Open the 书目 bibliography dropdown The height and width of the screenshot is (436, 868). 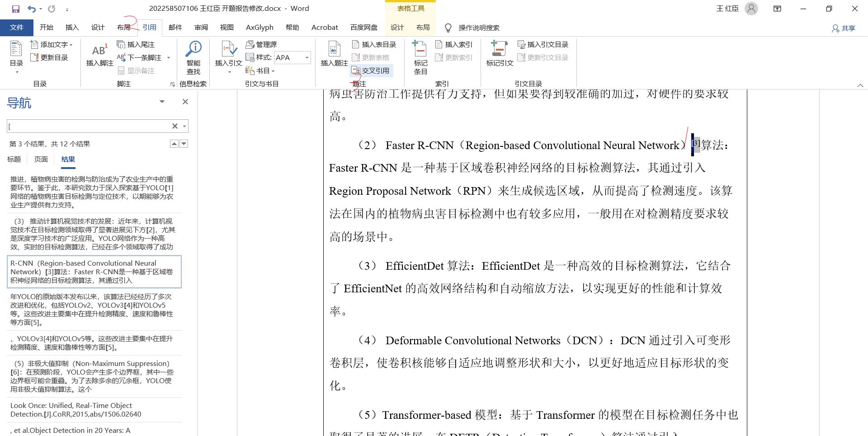(260, 70)
